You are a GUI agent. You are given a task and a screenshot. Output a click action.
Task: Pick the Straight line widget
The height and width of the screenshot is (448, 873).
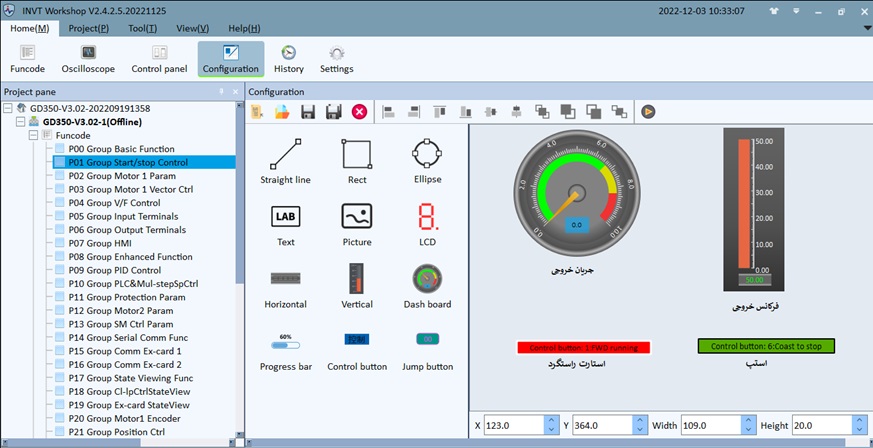tap(286, 162)
